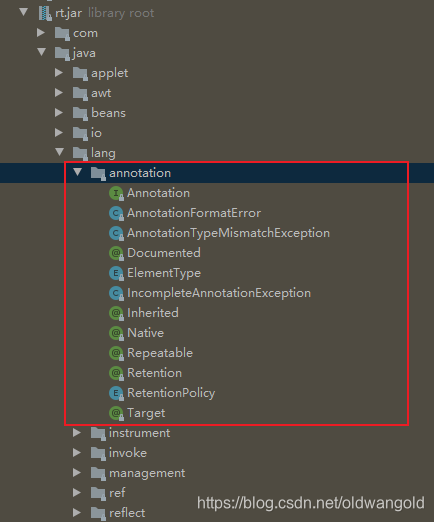Click the awt package folder icon
Image resolution: width=434 pixels, height=522 pixels.
click(80, 93)
